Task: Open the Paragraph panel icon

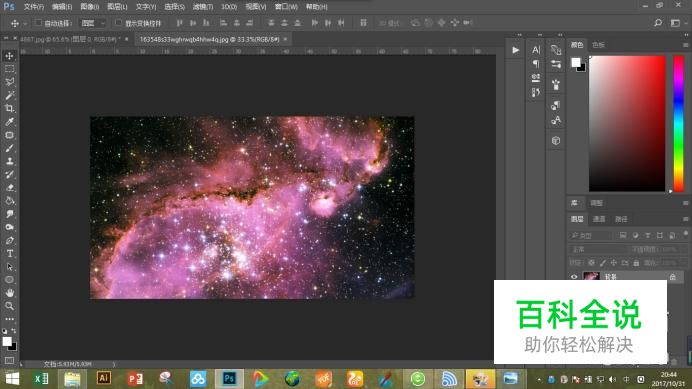Action: point(536,64)
